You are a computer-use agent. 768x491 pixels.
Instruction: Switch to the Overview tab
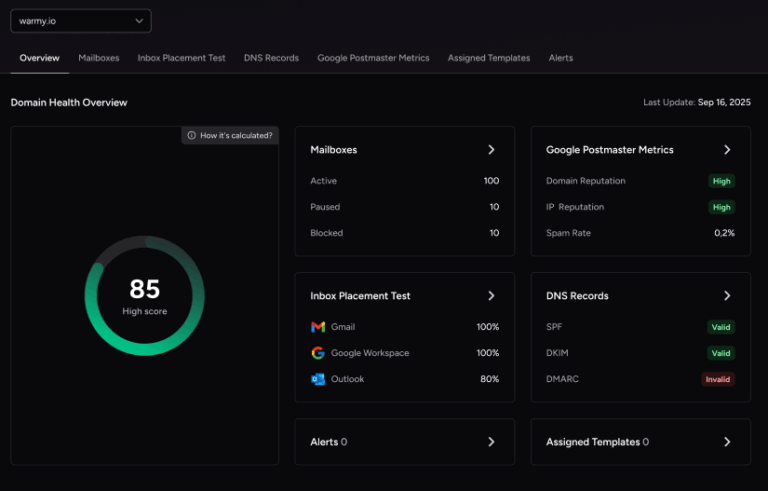(40, 58)
